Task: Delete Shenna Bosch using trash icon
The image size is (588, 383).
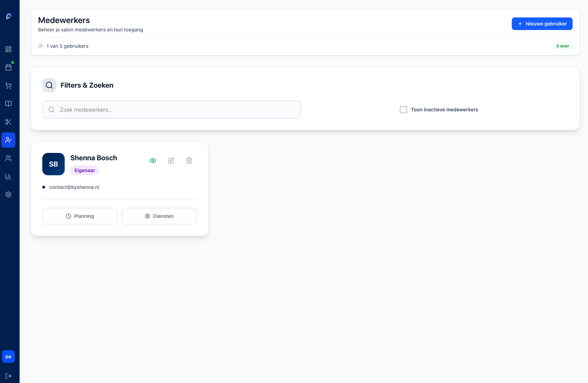Action: [189, 161]
